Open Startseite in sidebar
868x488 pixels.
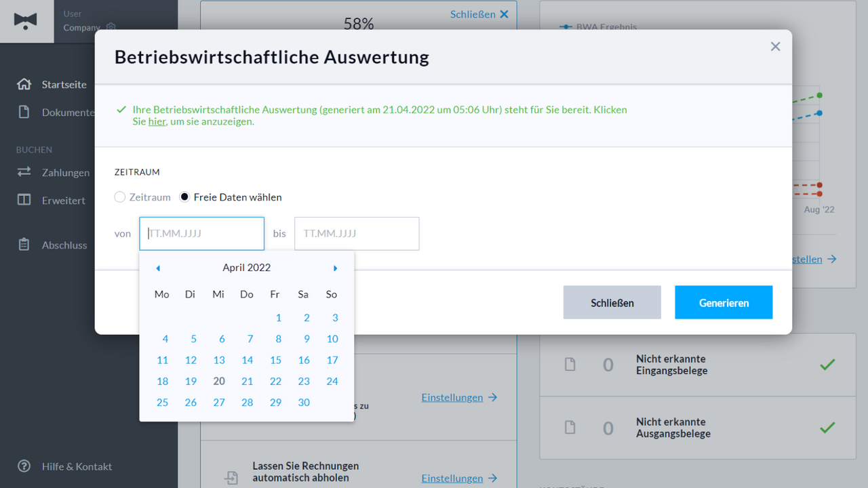click(x=64, y=85)
